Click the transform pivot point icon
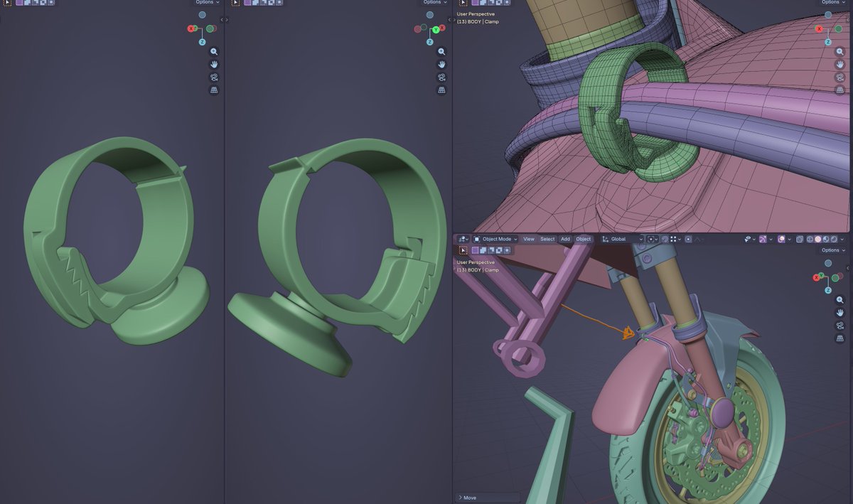853x504 pixels. pyautogui.click(x=651, y=239)
